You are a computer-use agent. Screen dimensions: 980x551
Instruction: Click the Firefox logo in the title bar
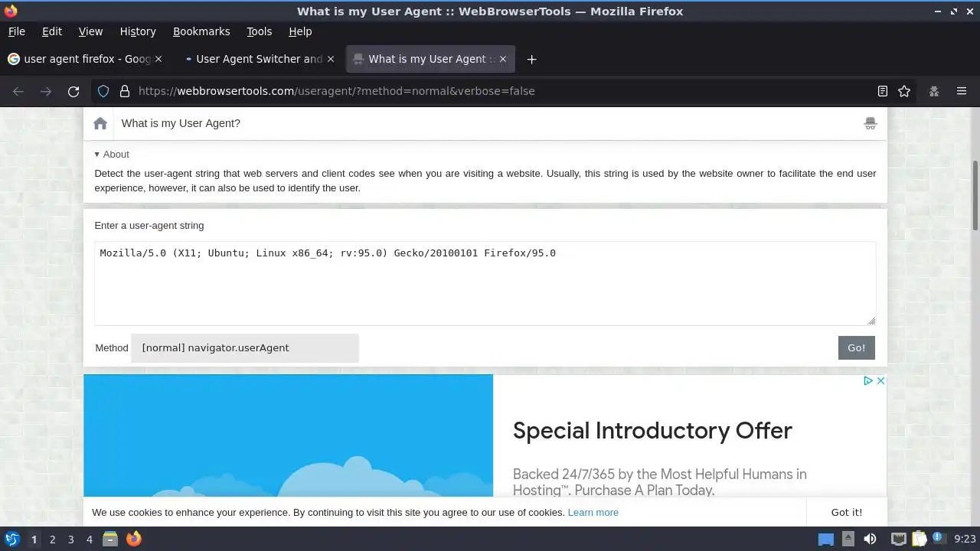tap(11, 11)
